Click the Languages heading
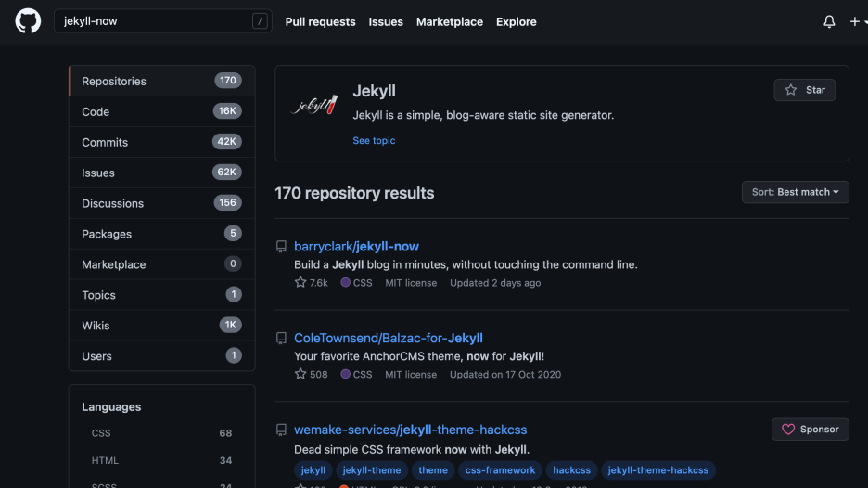868x488 pixels. (111, 406)
